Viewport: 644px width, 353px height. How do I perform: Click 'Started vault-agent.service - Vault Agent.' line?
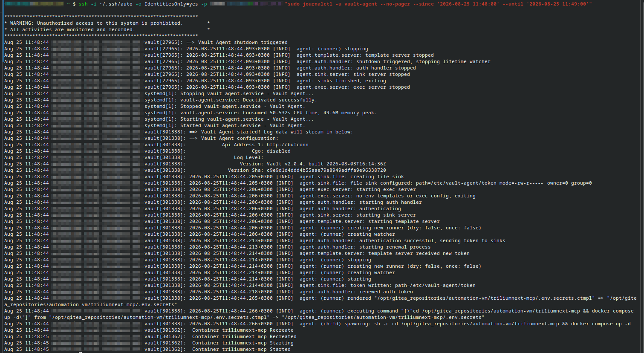click(x=243, y=125)
